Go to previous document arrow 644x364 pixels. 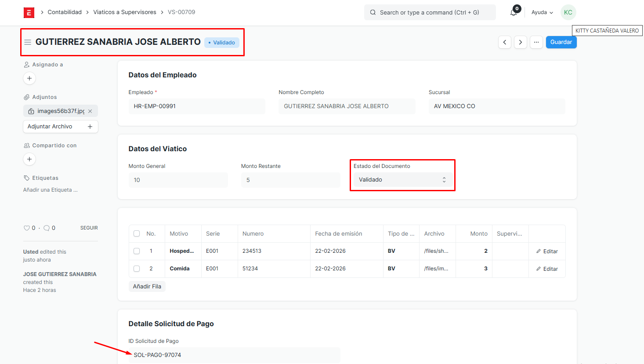point(505,42)
